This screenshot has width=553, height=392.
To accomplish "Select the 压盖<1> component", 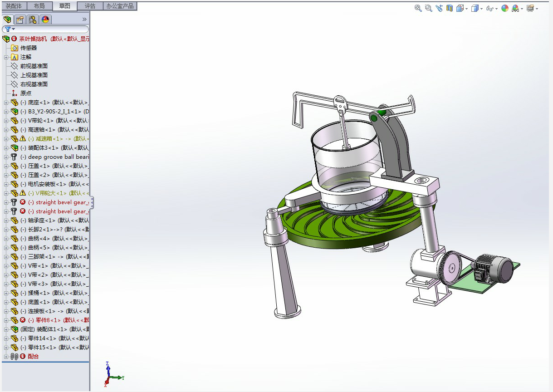I will [54, 166].
